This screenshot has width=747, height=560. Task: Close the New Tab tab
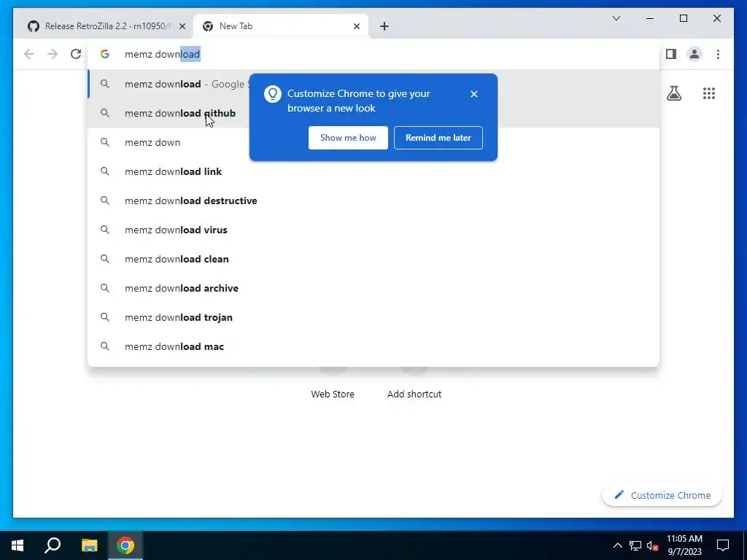356,27
